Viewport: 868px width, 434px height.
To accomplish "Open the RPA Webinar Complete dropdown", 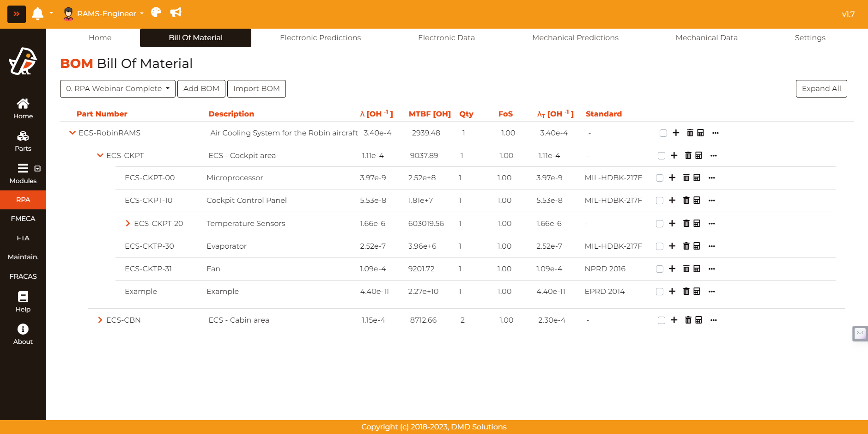I will pos(118,89).
